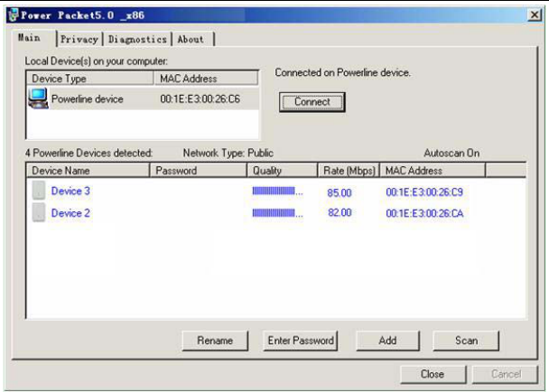The image size is (549, 392).
Task: Click the Close button at bottom
Action: 433,374
